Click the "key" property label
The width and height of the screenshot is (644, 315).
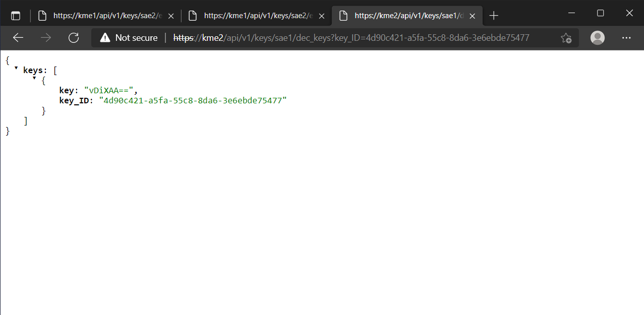click(x=67, y=90)
